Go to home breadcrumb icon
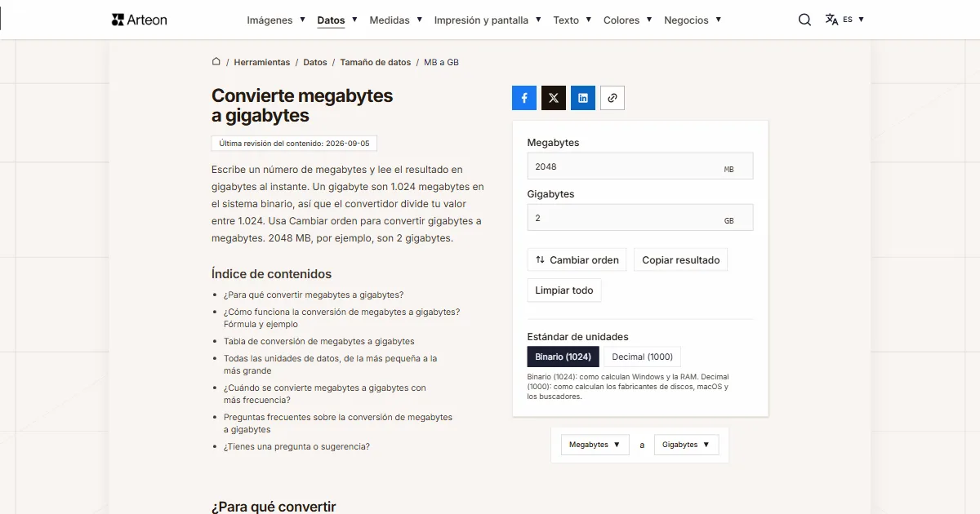Image resolution: width=980 pixels, height=514 pixels. tap(216, 61)
